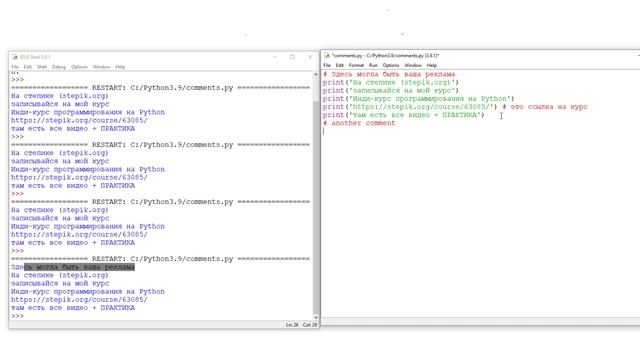Click the comments.py editor title bar icon
Image resolution: width=640 pixels, height=360 pixels.
click(327, 56)
